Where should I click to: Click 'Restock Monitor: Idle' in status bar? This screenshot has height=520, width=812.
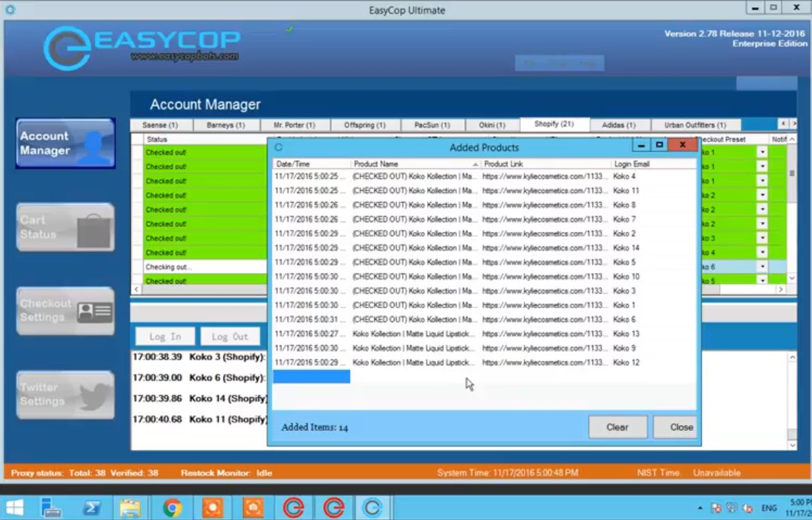coord(226,473)
